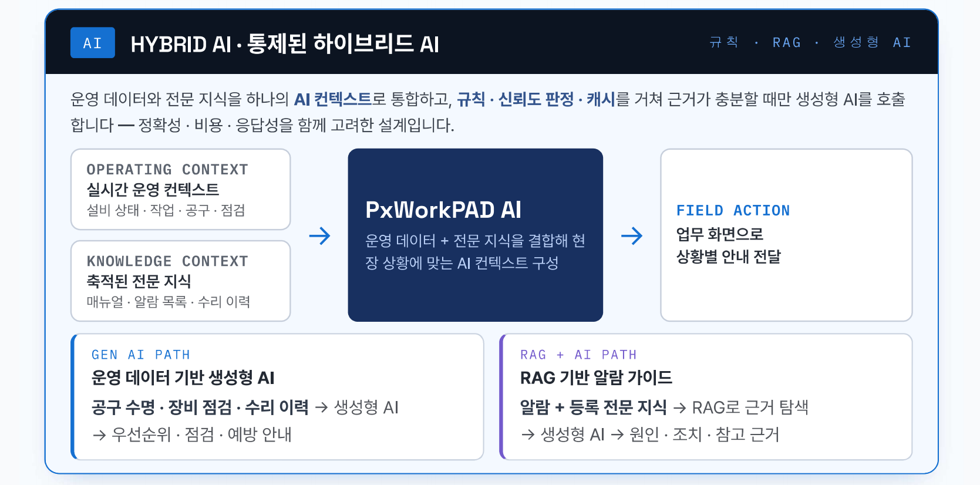Select the "RAG 기반 알람 가이드" heading
980x485 pixels.
point(596,378)
